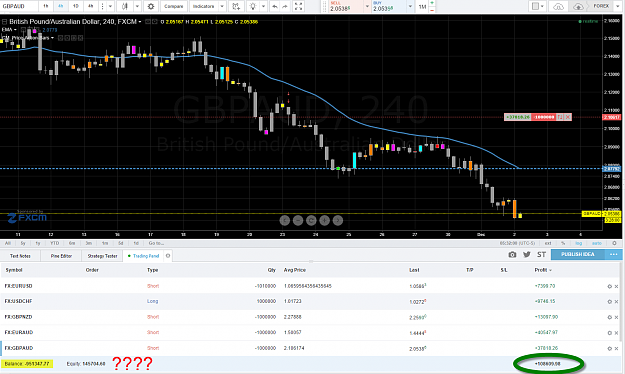The image size is (625, 374).
Task: Close the position line on the chart
Action: 568,117
